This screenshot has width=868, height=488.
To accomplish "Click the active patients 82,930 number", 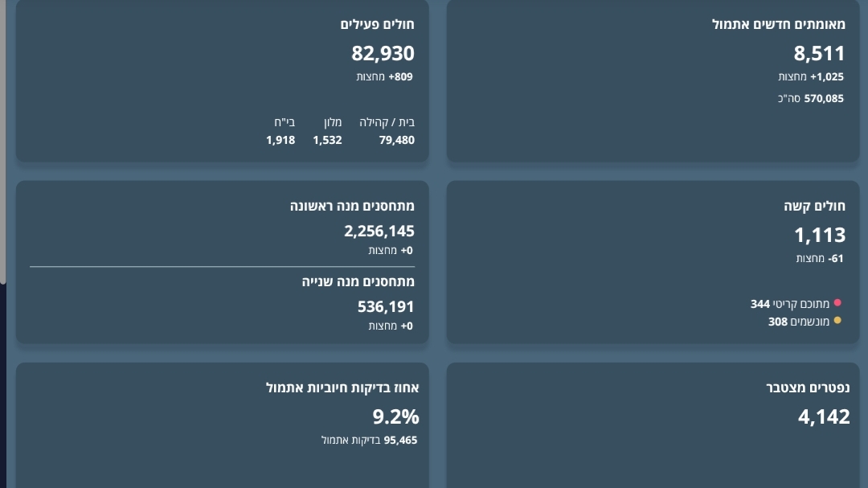I will click(x=383, y=54).
